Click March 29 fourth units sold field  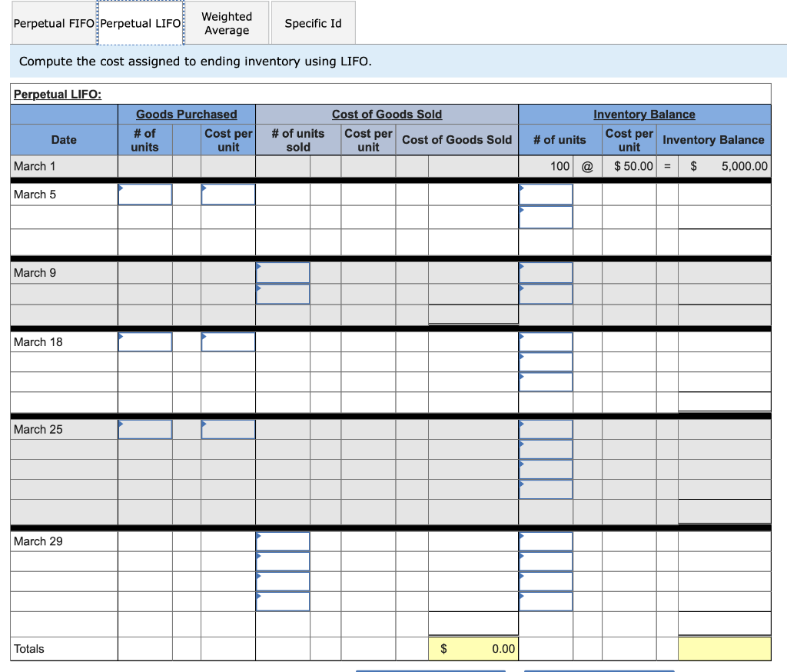click(283, 601)
